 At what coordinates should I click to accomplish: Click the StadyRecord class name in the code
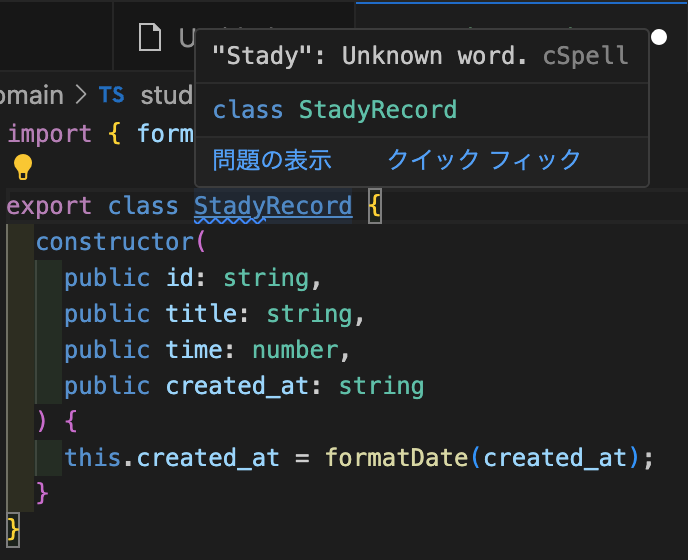tap(273, 206)
